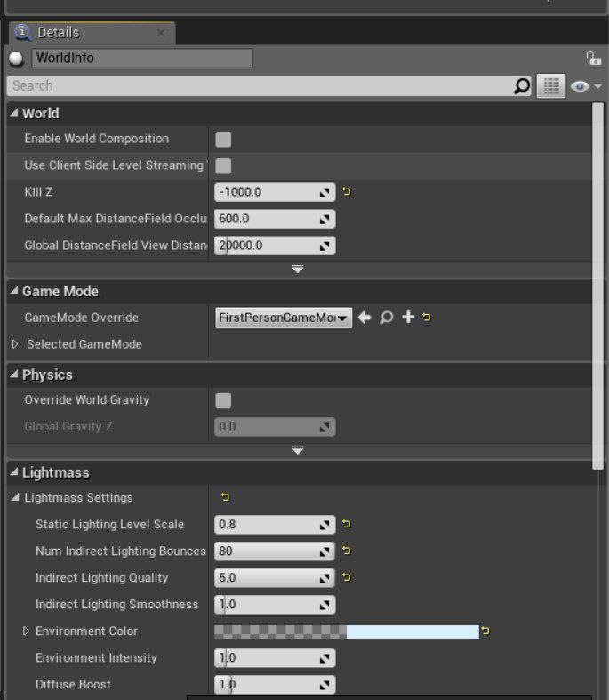The width and height of the screenshot is (609, 700).
Task: Close the Details tab
Action: (x=161, y=33)
